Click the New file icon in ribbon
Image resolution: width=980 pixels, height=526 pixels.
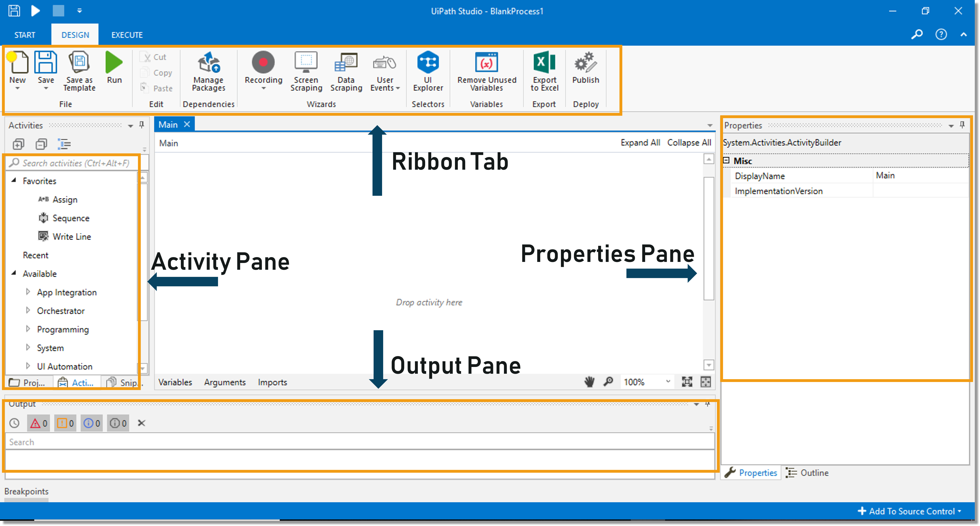18,62
